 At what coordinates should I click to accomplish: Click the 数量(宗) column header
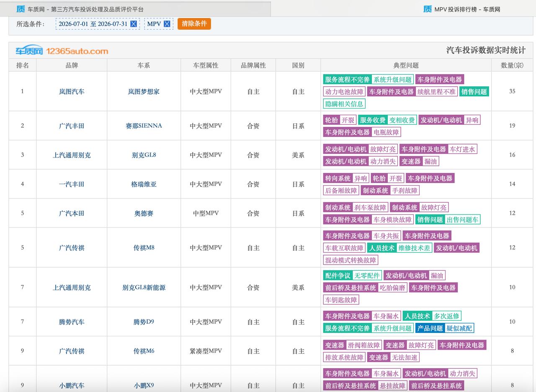(x=512, y=65)
